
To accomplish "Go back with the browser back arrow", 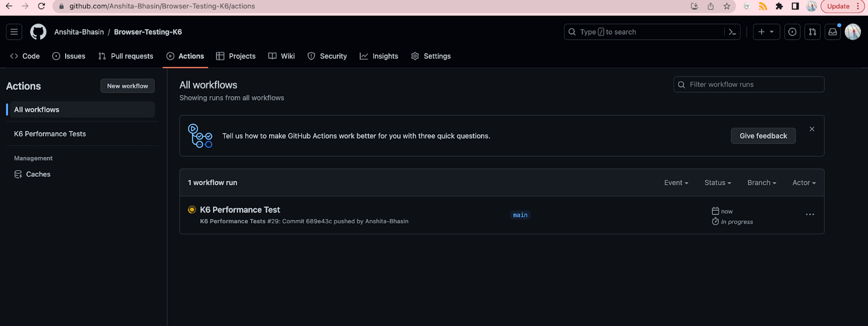I will pos(9,6).
